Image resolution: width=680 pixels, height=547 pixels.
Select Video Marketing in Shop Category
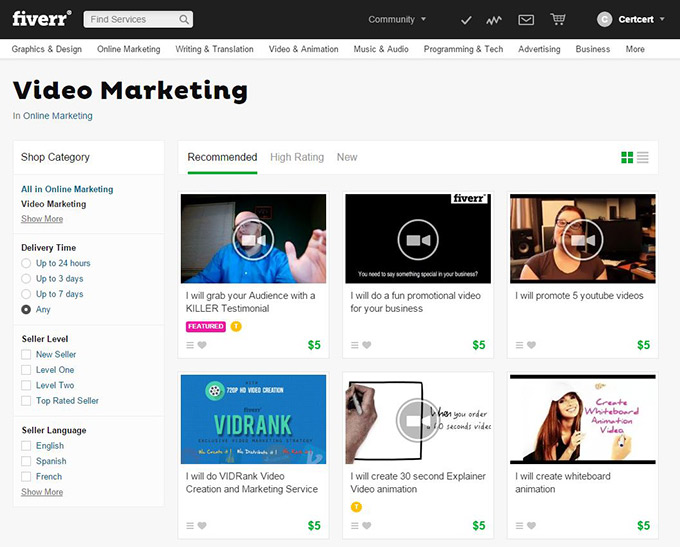coord(54,204)
